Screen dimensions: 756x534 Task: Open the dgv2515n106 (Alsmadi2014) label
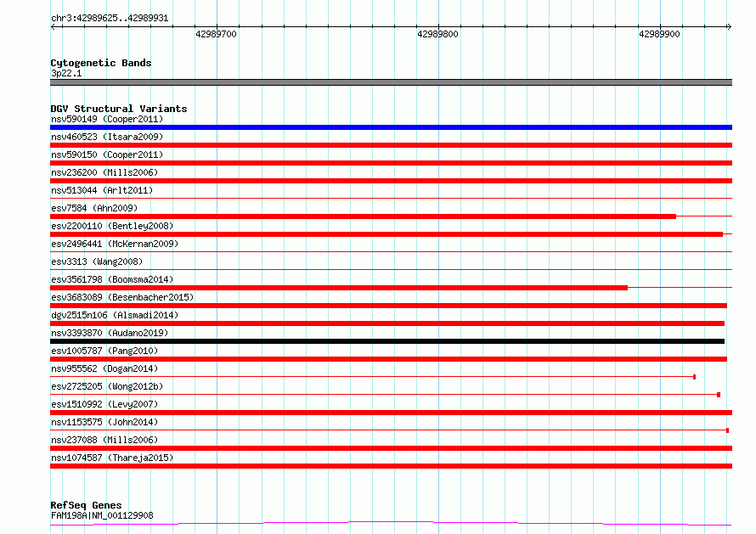click(115, 315)
